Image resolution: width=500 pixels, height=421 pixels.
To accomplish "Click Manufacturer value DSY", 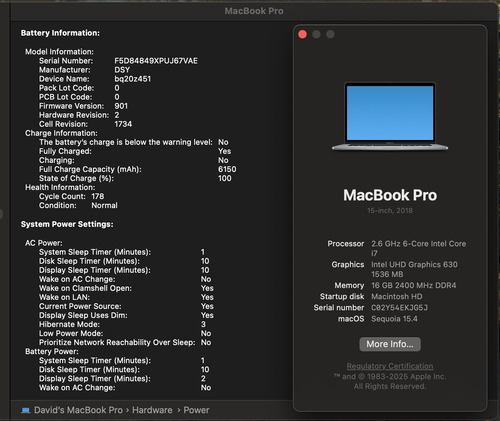I will tap(122, 70).
